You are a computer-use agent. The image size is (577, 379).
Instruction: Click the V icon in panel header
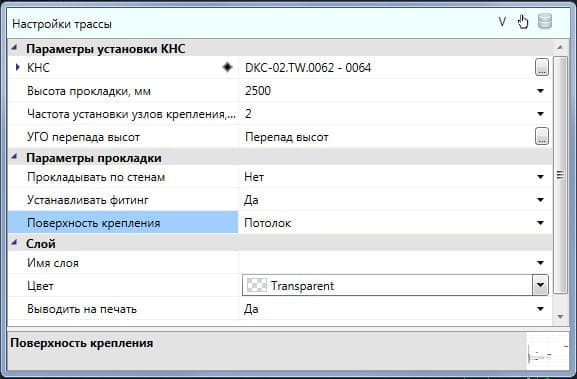[x=502, y=22]
